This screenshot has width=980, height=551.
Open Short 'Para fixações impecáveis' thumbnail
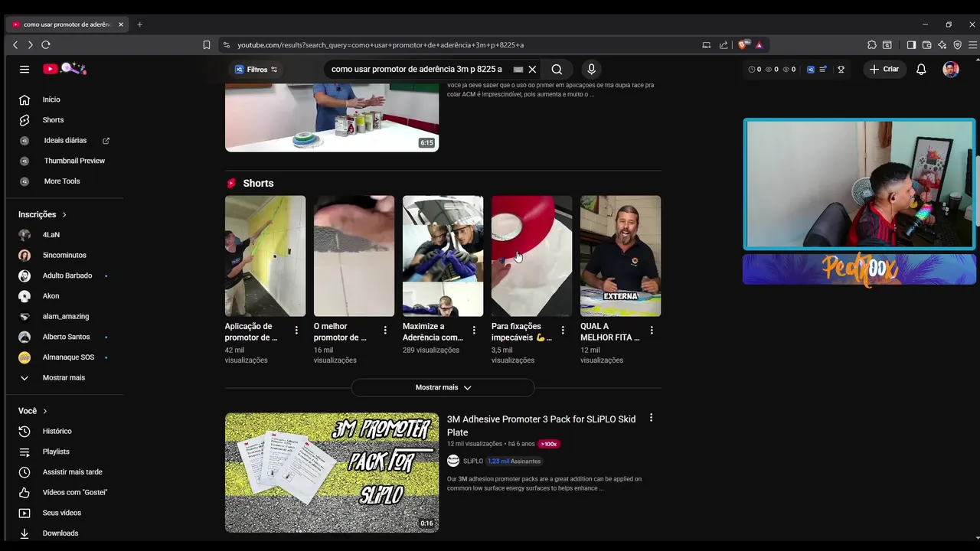pyautogui.click(x=531, y=256)
